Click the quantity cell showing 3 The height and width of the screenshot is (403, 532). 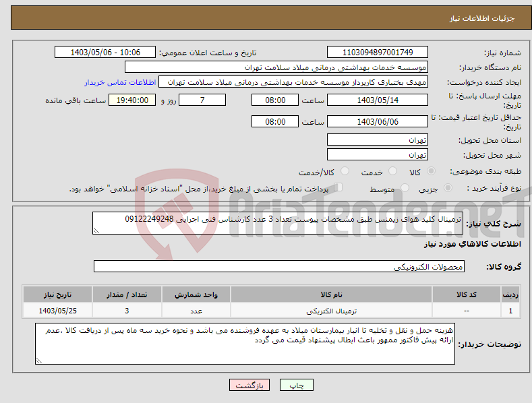click(x=127, y=311)
